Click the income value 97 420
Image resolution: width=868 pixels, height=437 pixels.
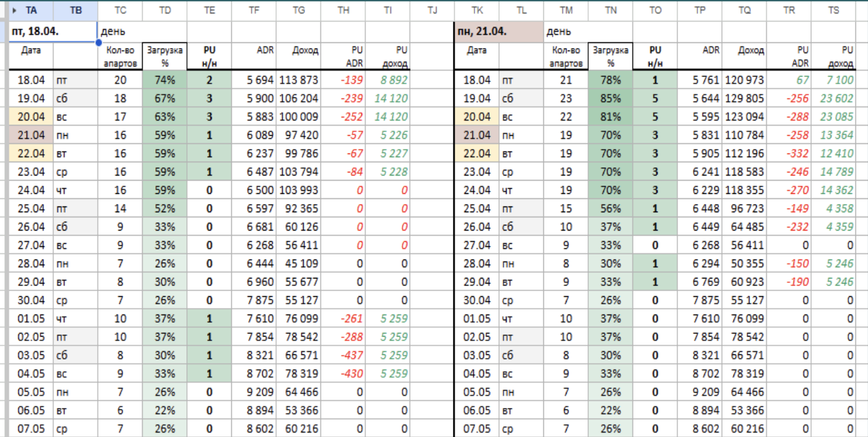point(298,135)
